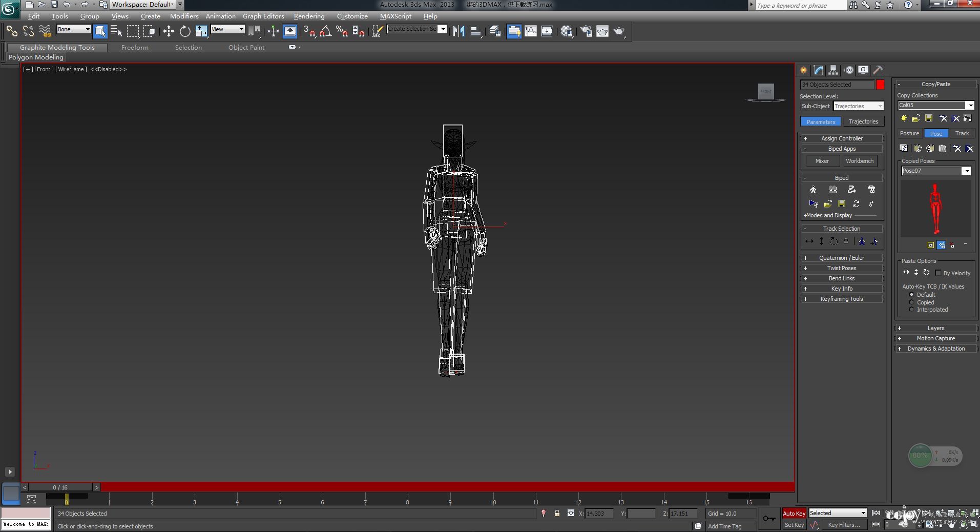Select the Copied TCB/IK radio option
The height and width of the screenshot is (532, 980).
(911, 302)
